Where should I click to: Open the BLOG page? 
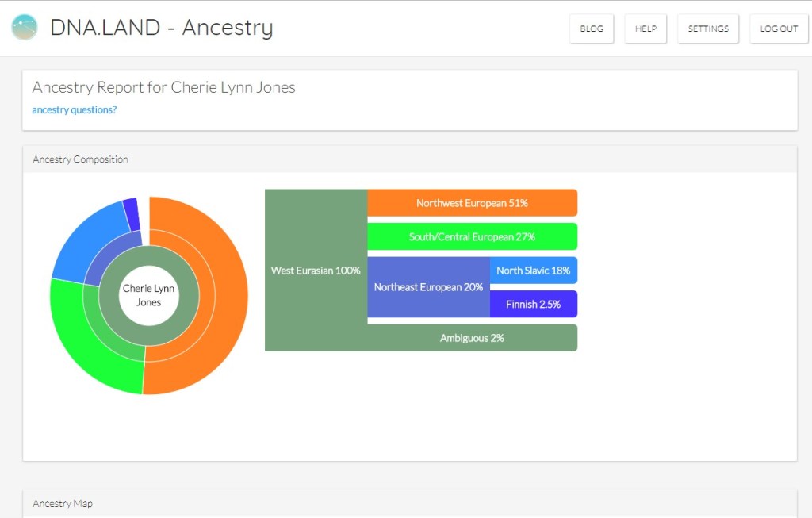pyautogui.click(x=592, y=28)
